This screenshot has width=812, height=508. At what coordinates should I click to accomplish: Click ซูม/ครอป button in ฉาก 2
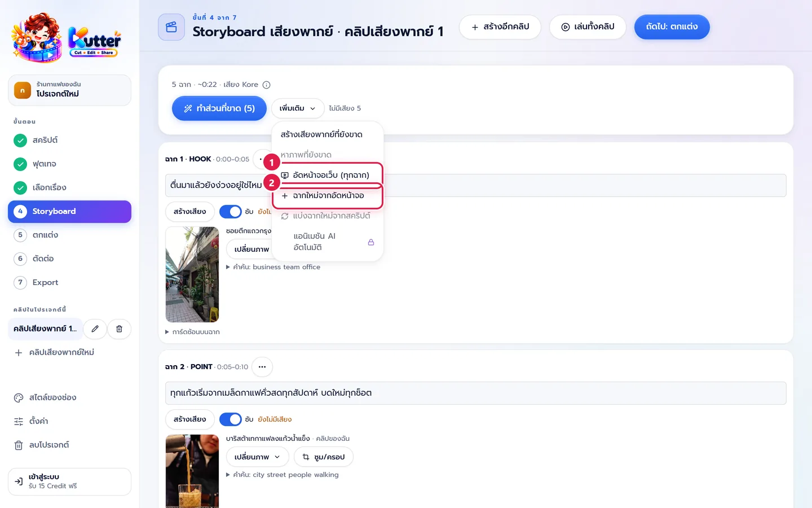324,457
